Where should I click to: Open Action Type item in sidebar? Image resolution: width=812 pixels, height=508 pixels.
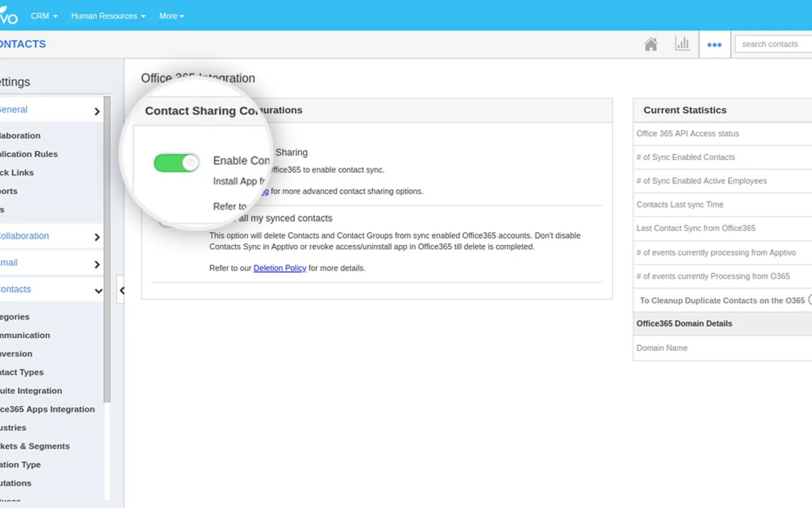(20, 464)
